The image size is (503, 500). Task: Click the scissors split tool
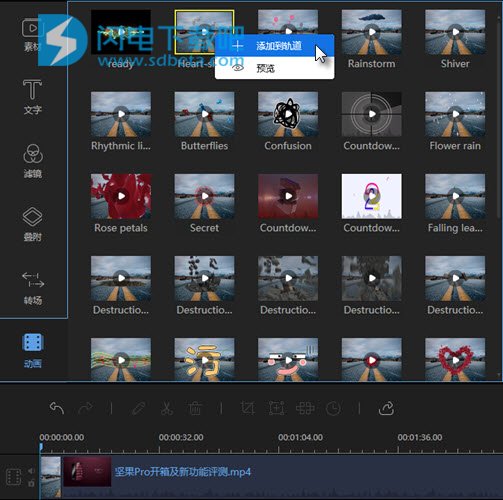coord(167,408)
